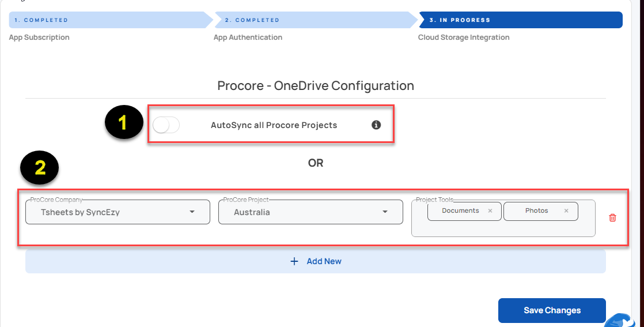Remove the Documents tool chip
The height and width of the screenshot is (327, 644).
pyautogui.click(x=490, y=211)
